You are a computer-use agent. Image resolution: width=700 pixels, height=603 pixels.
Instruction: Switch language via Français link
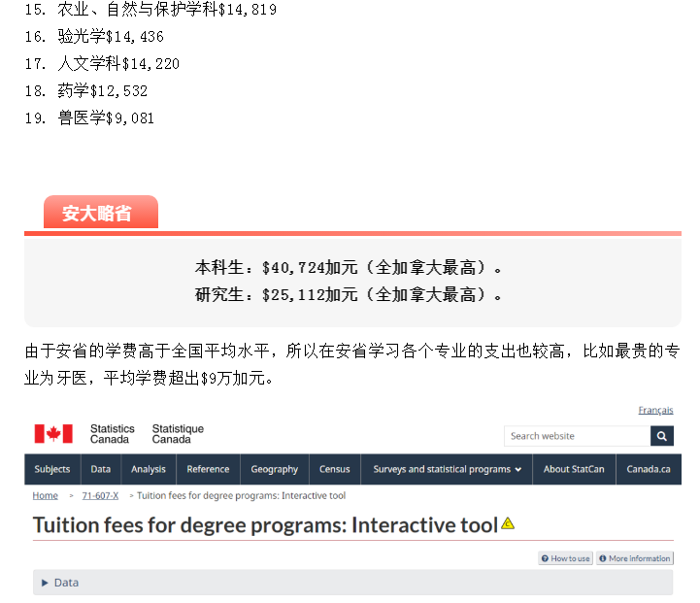pyautogui.click(x=655, y=411)
